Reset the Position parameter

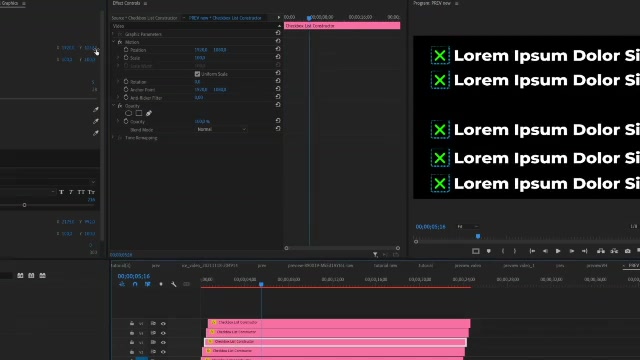coord(278,49)
